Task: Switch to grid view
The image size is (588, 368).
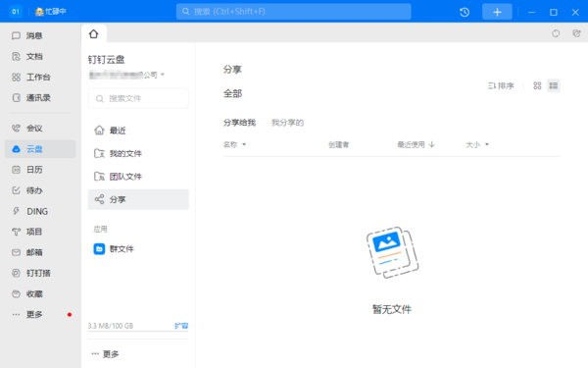Action: [537, 85]
